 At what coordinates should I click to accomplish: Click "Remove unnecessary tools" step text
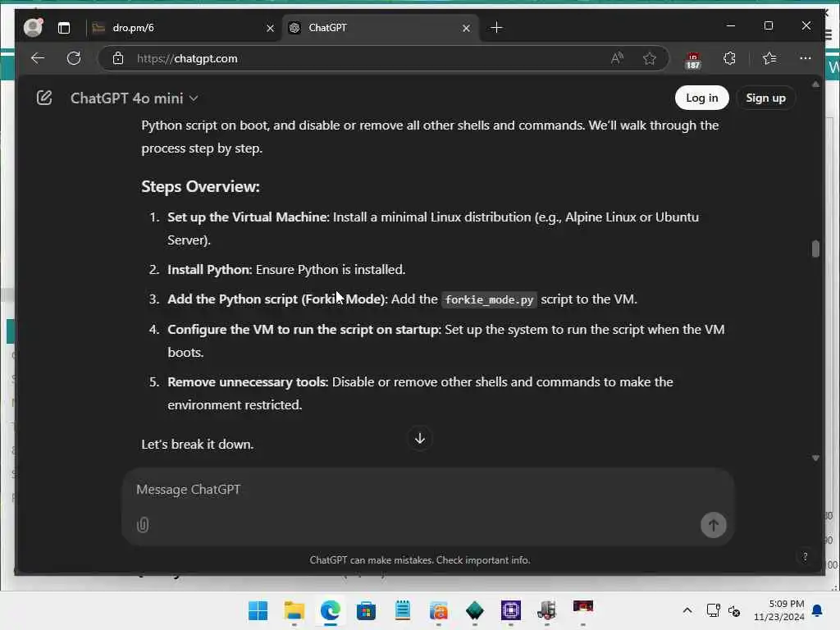(x=247, y=382)
